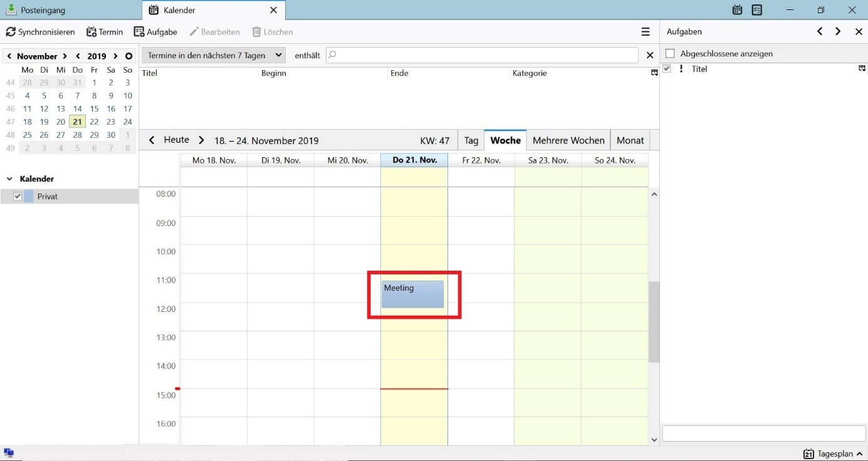This screenshot has width=868, height=461.
Task: Open the hamburger menu icon
Action: pyautogui.click(x=646, y=32)
